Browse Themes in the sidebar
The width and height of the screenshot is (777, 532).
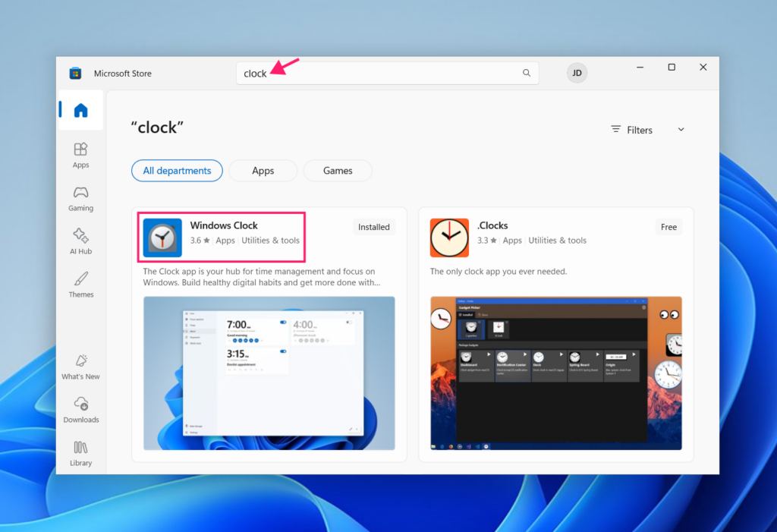click(x=80, y=285)
